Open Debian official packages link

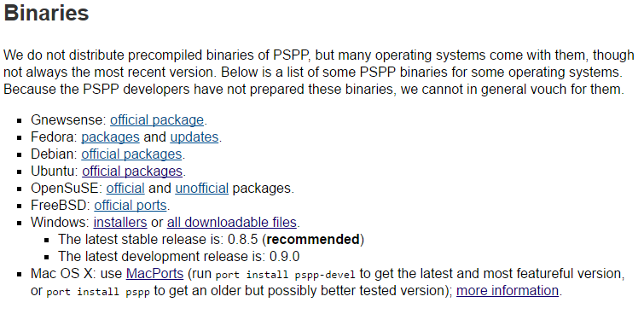pyautogui.click(x=131, y=154)
